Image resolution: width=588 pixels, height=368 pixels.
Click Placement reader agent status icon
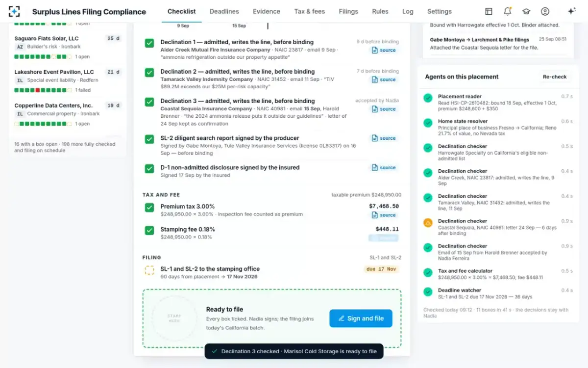(x=428, y=98)
